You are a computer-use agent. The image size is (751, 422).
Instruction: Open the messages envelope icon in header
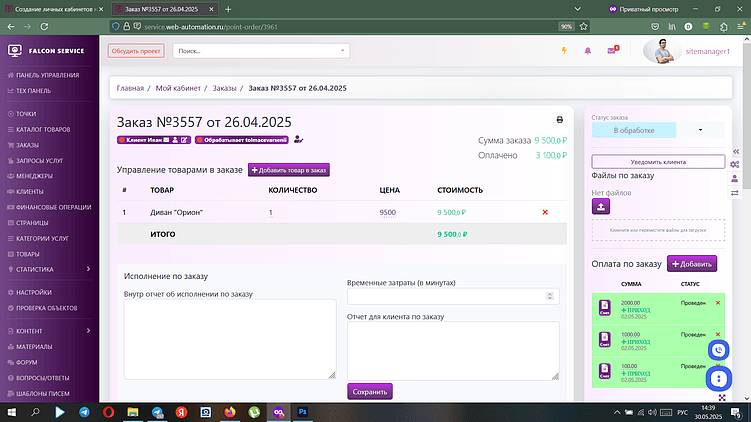point(612,50)
